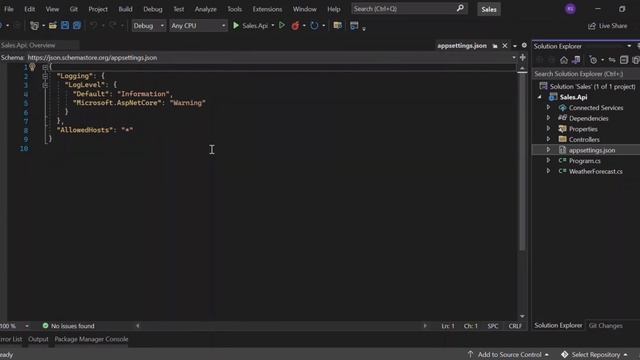Click the Search (Ctrl+Q) input box
The image size is (640, 360).
click(409, 9)
